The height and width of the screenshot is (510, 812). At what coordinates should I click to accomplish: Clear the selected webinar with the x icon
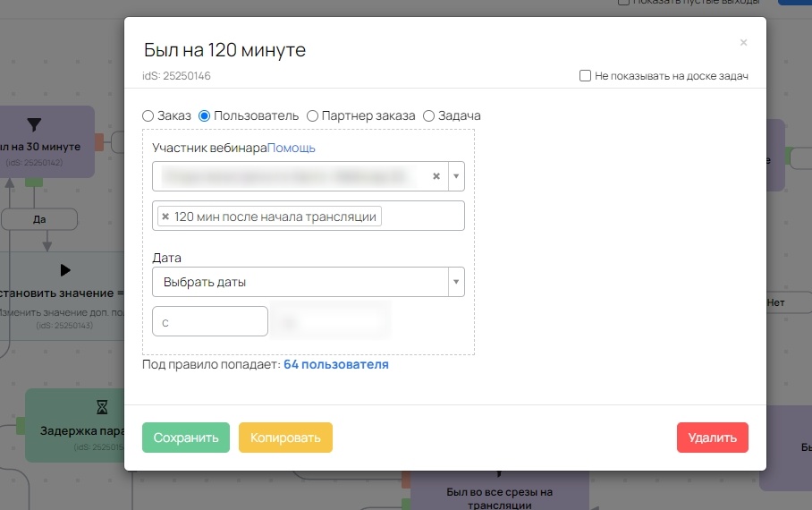tap(436, 176)
